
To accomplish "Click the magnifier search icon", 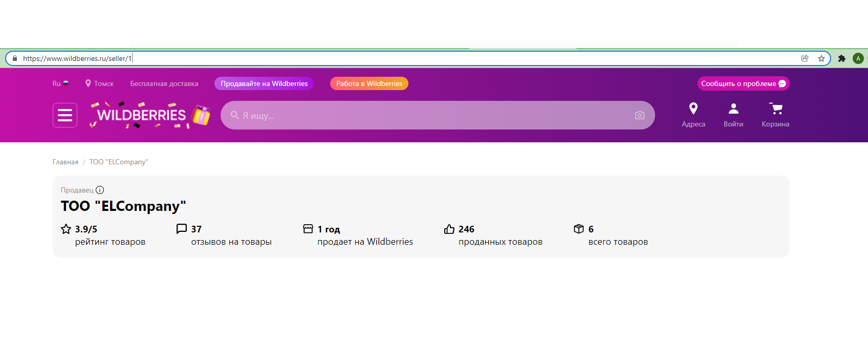I will 234,115.
